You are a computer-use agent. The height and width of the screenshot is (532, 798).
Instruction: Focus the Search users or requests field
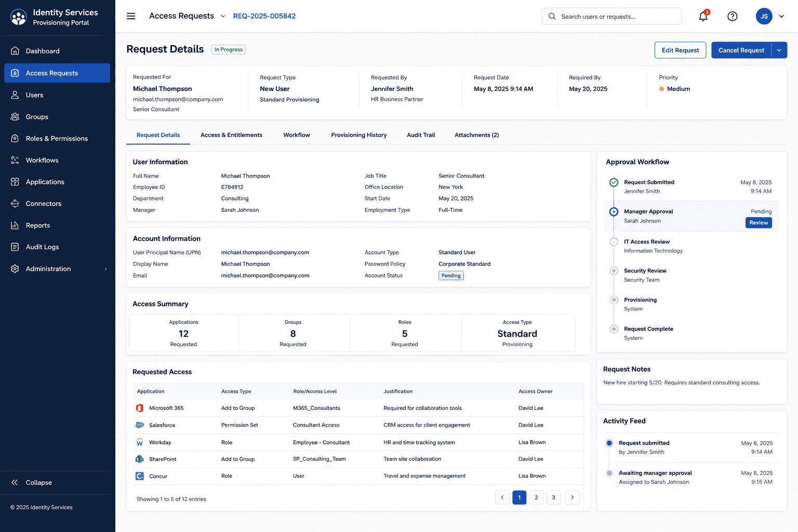[612, 17]
